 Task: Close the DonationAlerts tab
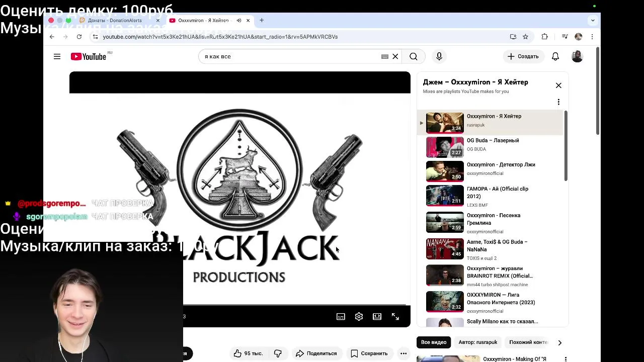[x=157, y=21]
